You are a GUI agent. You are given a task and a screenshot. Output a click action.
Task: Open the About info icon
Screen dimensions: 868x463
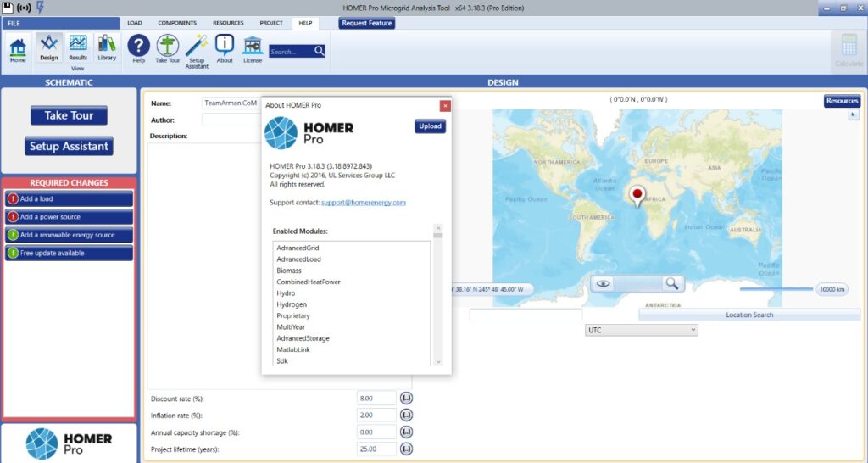point(225,46)
